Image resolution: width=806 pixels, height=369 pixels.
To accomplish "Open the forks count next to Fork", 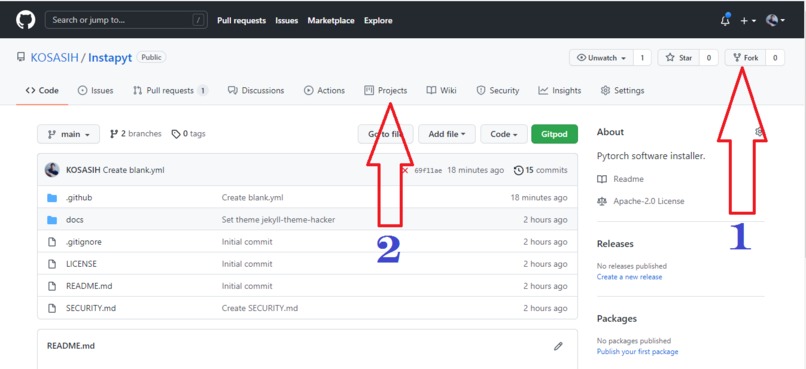I will tap(775, 58).
